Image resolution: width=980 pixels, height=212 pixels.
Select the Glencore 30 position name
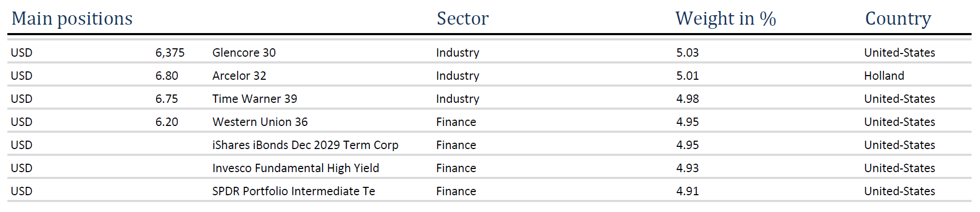244,52
